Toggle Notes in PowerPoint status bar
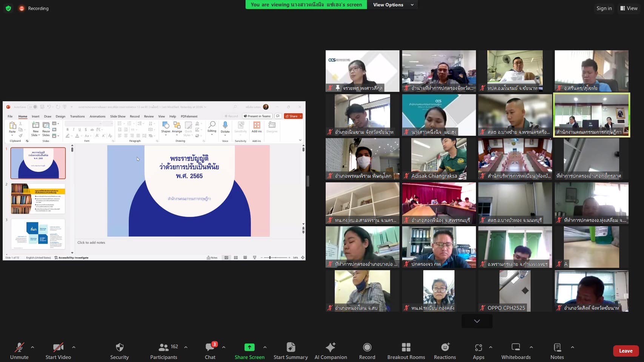The image size is (644, 362). coord(212,258)
